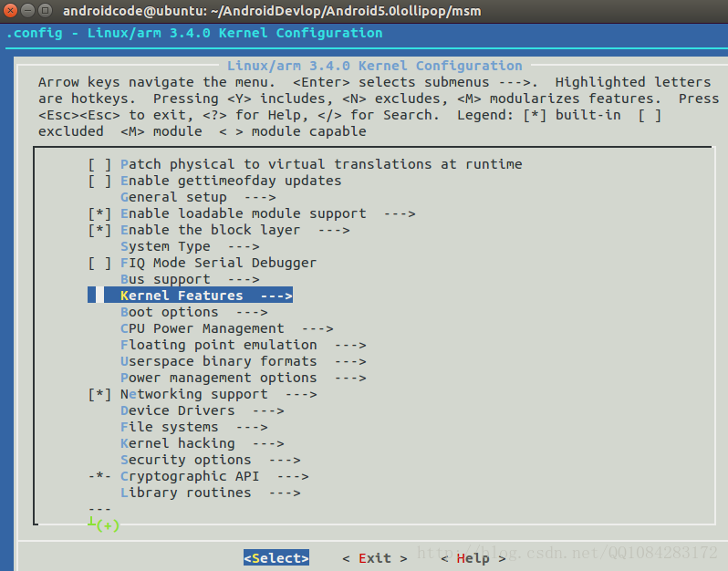Toggle FIQ Mode Serial Debugger checkbox
Viewport: 728px width, 571px height.
[99, 263]
